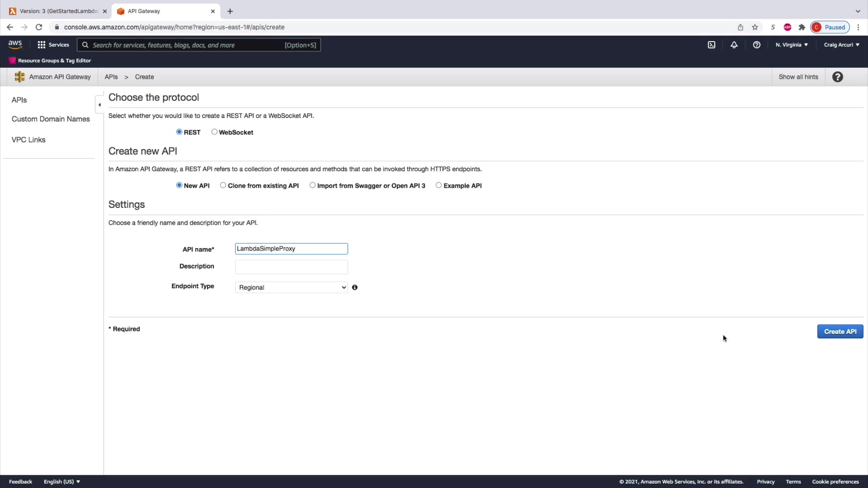This screenshot has width=868, height=488.
Task: Open the AWS support help icon
Action: 756,45
